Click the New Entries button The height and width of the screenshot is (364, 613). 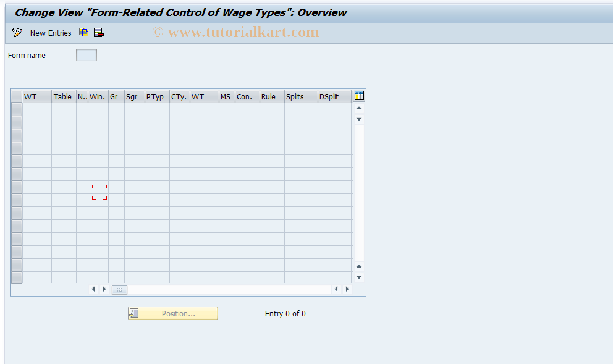(51, 33)
